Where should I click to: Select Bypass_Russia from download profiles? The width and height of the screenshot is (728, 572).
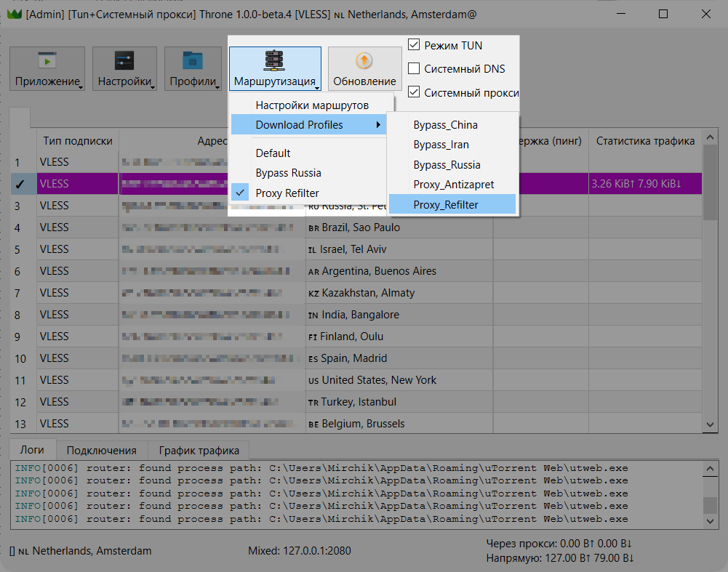[x=447, y=165]
